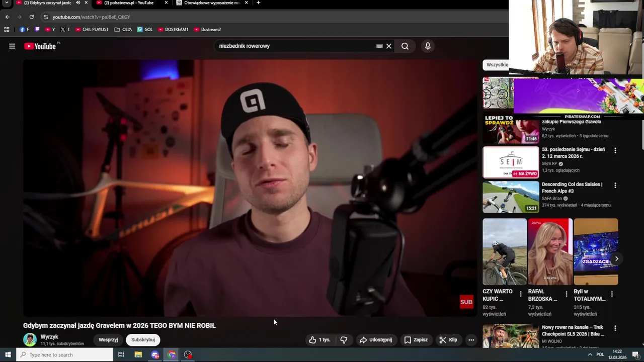Open the RAFAŁ BRZOSKA short thumbnail
This screenshot has width=644, height=362.
coord(550,252)
